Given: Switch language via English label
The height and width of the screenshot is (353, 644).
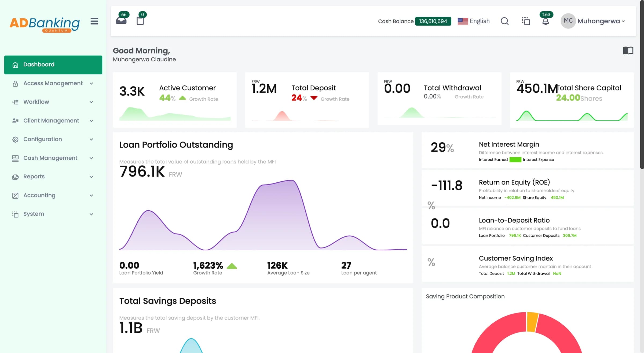Looking at the screenshot, I should [x=480, y=21].
